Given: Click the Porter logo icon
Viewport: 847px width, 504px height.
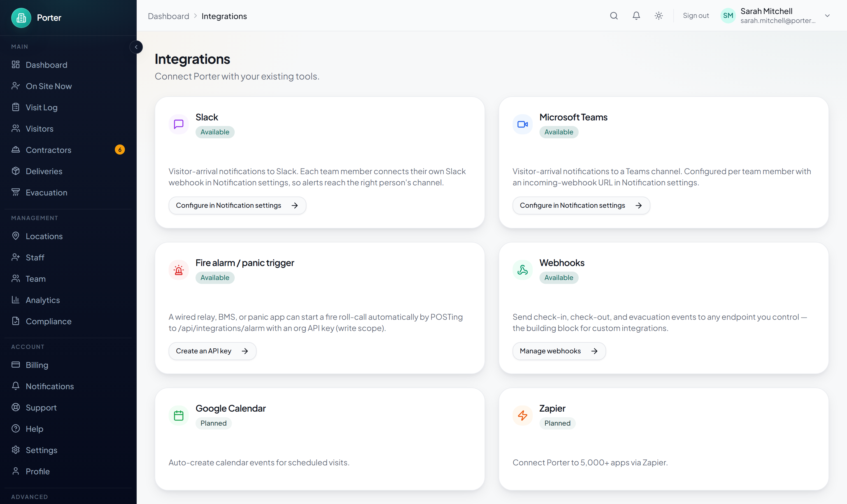Looking at the screenshot, I should point(21,18).
